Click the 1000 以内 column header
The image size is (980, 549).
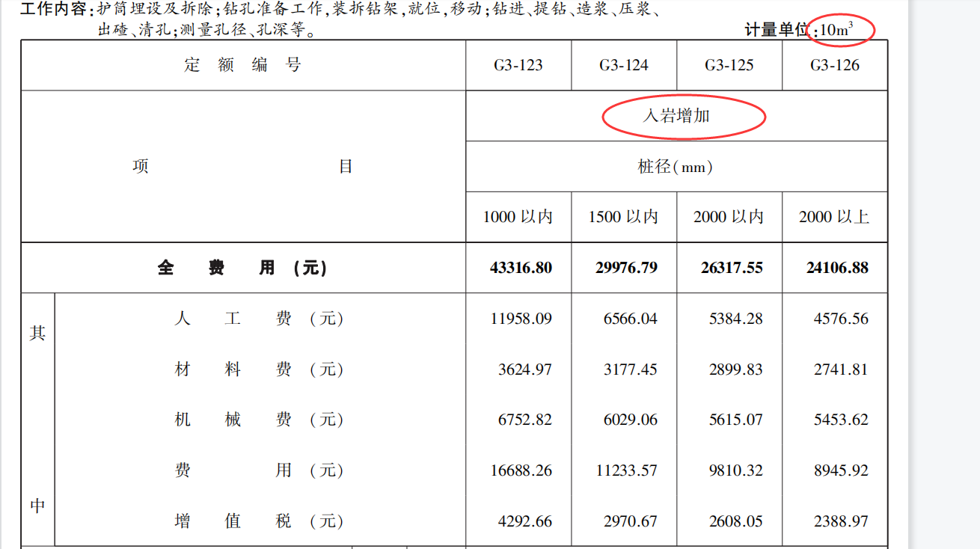click(x=518, y=217)
